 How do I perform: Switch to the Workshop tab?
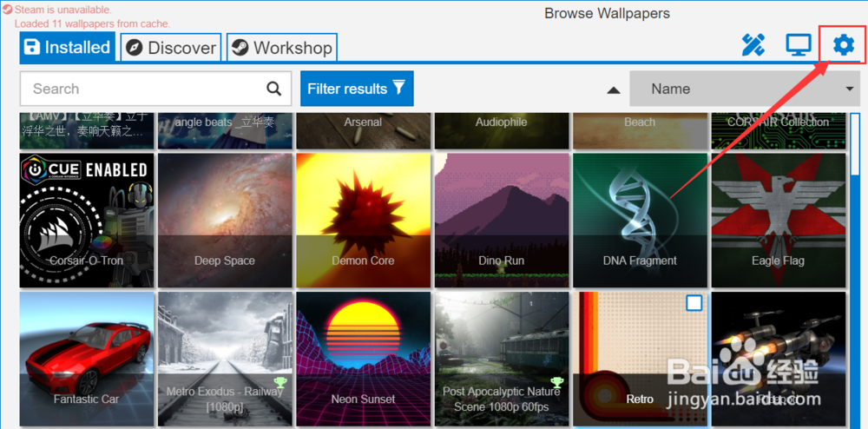click(x=282, y=48)
